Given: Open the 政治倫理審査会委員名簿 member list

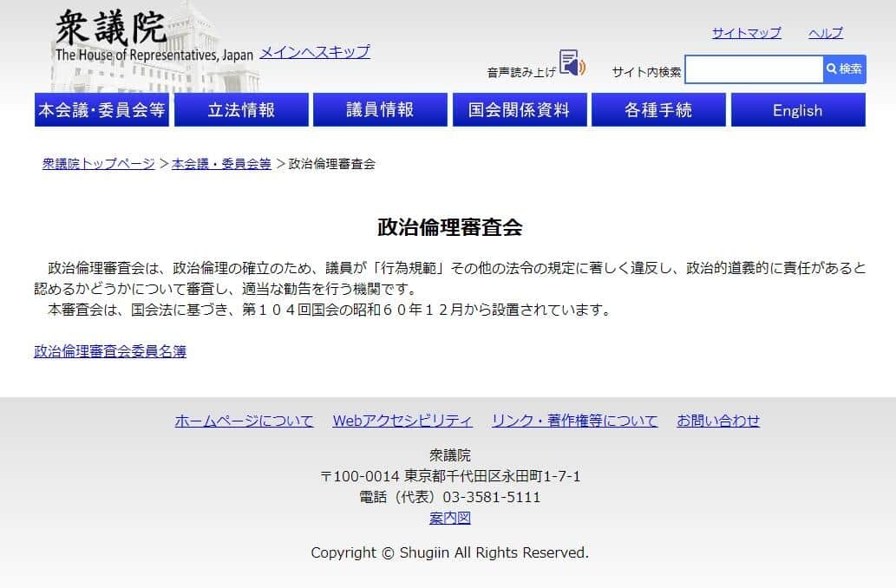Looking at the screenshot, I should click(x=110, y=351).
